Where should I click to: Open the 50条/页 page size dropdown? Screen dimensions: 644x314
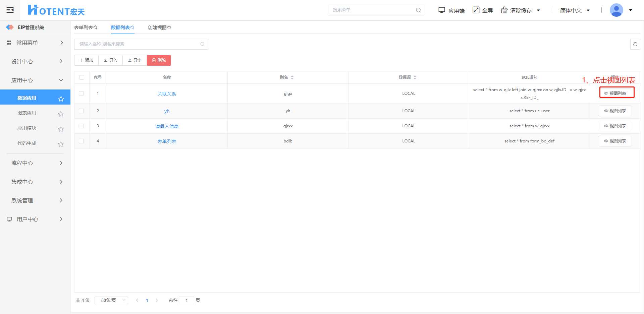(x=111, y=300)
